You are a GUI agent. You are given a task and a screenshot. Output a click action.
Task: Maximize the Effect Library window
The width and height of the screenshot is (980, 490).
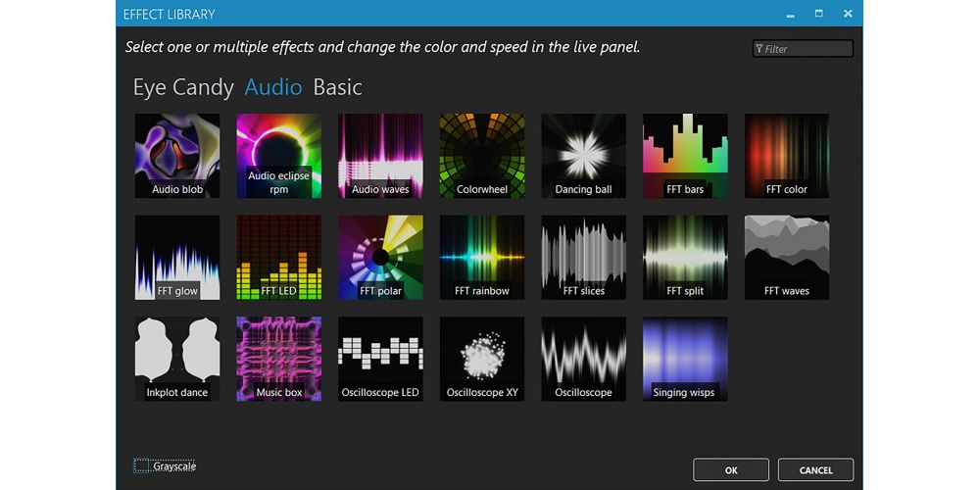click(x=818, y=13)
